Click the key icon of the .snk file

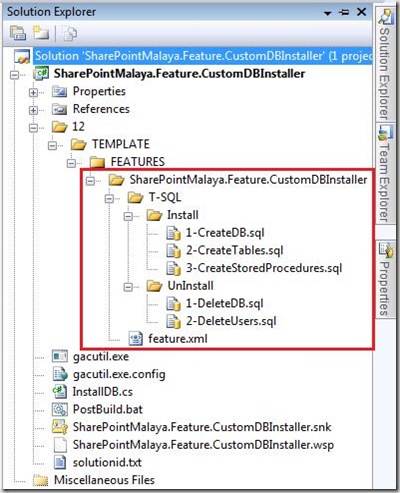(60, 427)
